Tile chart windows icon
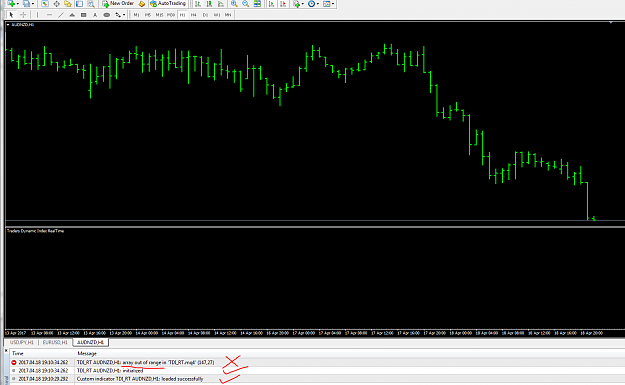This screenshot has height=385, width=625. coord(257,4)
